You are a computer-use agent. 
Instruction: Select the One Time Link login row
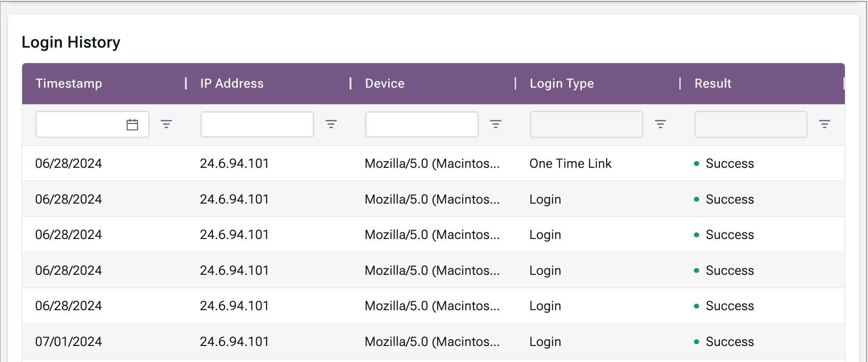click(x=570, y=164)
